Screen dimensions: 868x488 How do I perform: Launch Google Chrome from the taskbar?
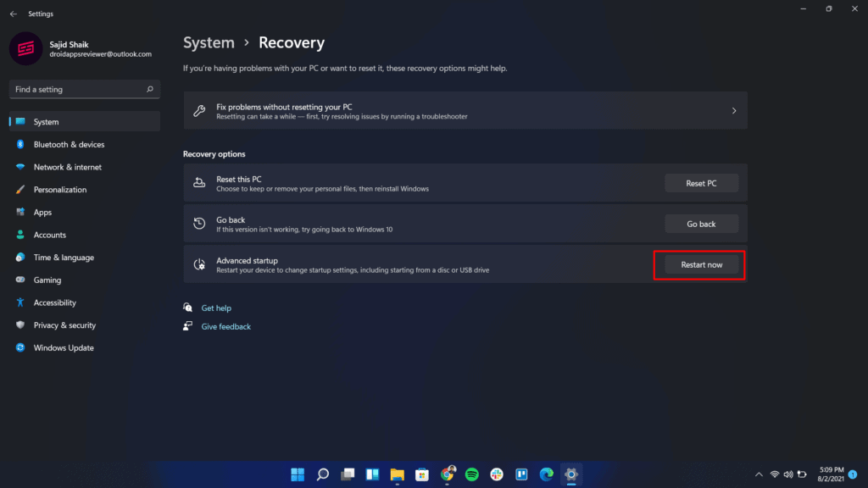point(447,474)
